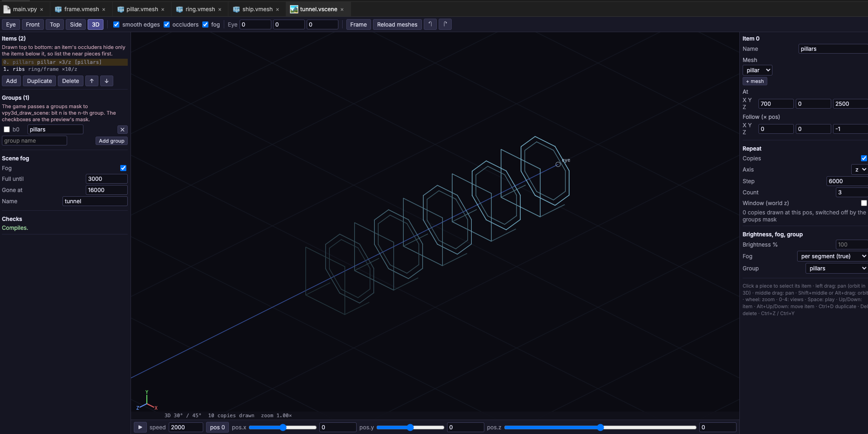
Task: Click the XYZ axis gizmo
Action: 147,401
